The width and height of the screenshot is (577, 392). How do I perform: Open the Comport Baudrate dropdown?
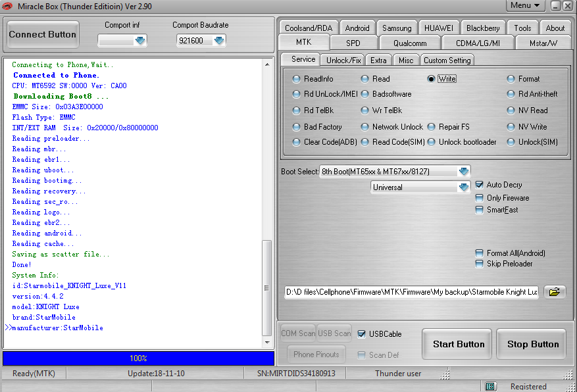pyautogui.click(x=219, y=41)
